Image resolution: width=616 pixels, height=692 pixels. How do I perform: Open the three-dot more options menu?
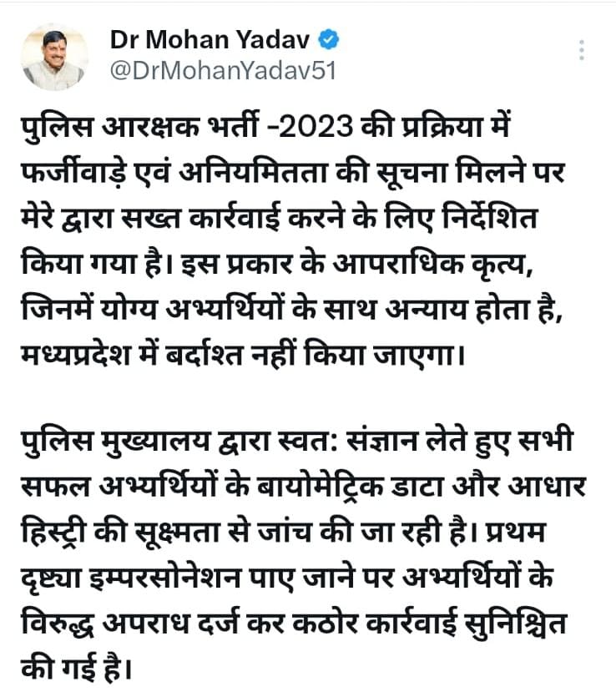tap(582, 50)
